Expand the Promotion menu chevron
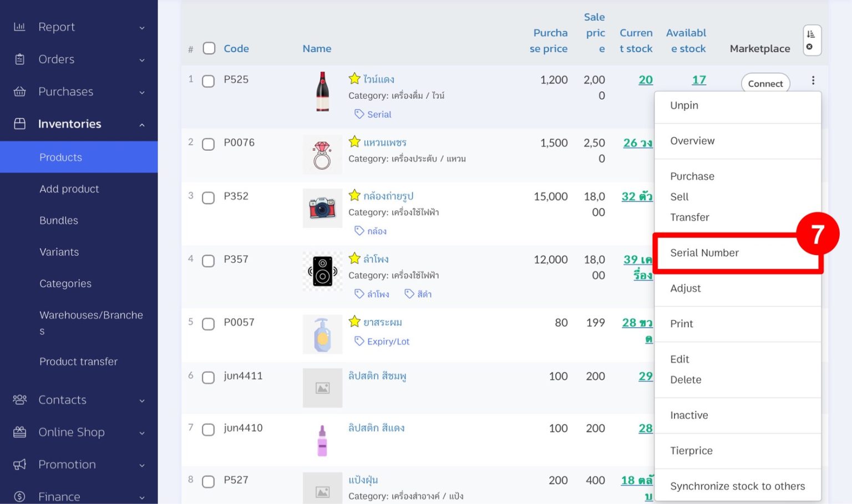The image size is (852, 504). click(x=142, y=465)
